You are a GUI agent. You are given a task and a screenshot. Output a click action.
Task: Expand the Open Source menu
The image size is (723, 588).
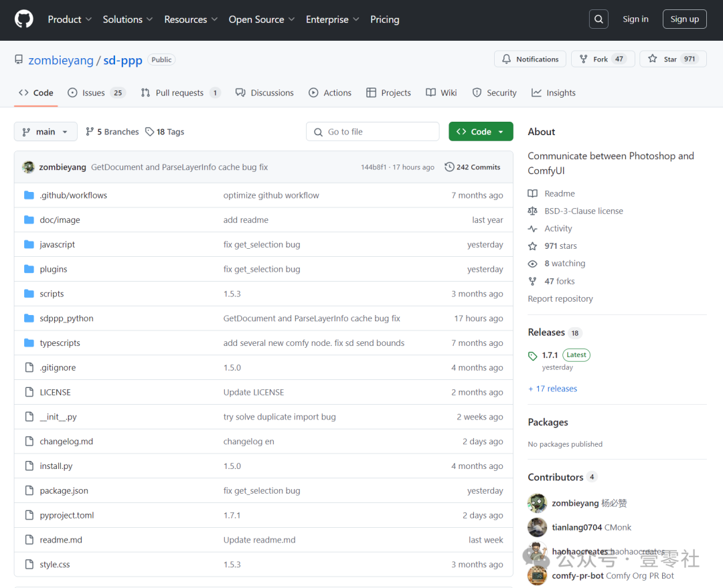click(262, 19)
